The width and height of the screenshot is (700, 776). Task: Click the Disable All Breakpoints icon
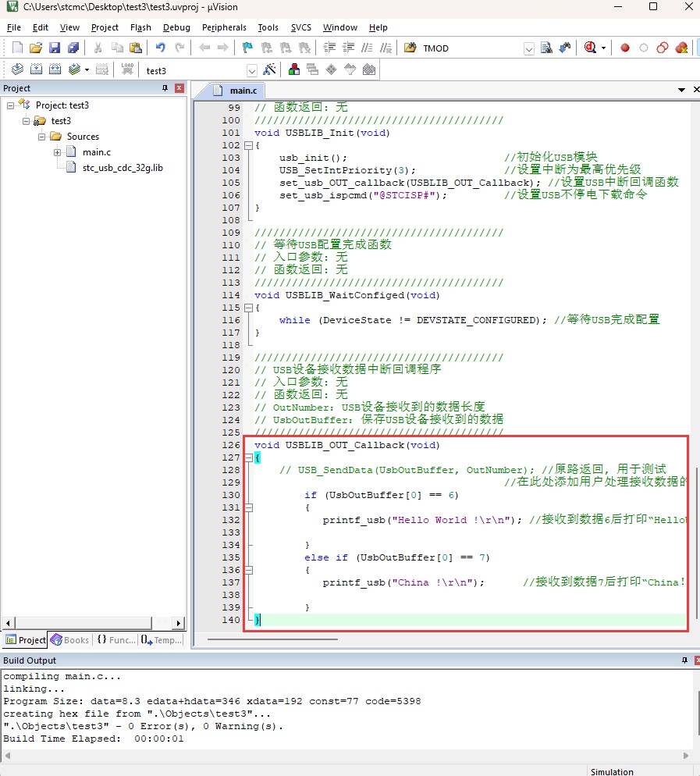(663, 48)
